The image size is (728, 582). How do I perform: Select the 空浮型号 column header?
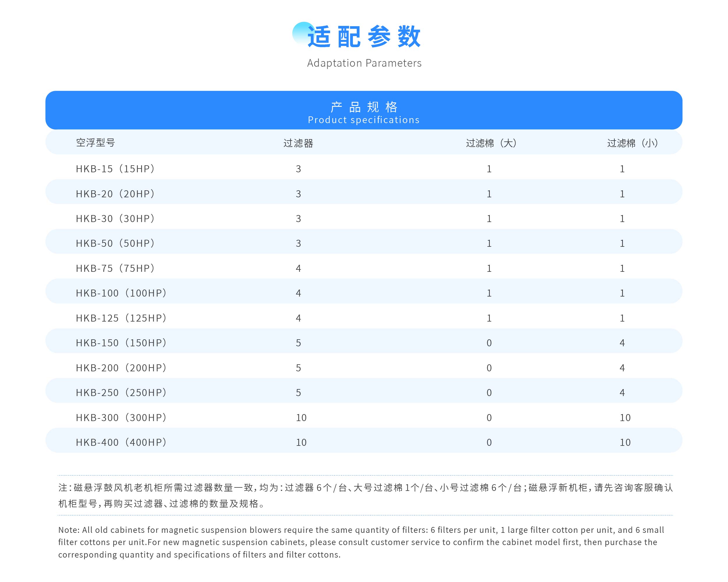(96, 142)
